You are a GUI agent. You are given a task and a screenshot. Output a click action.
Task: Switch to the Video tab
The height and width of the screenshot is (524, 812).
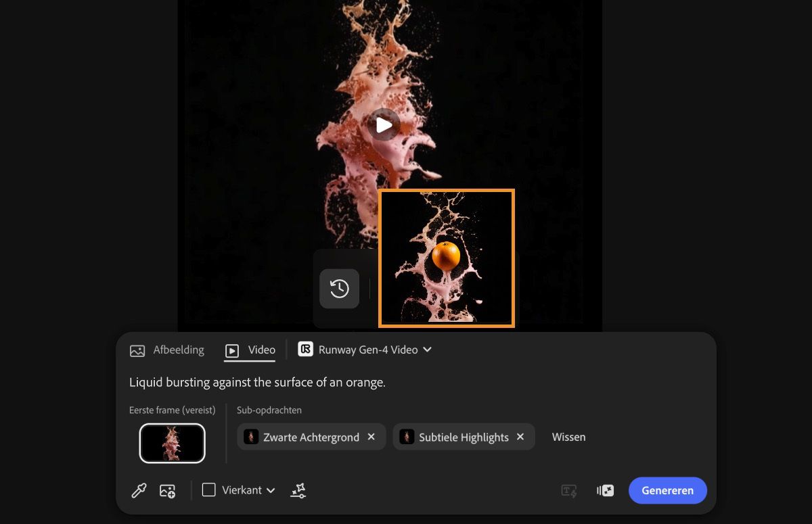tap(250, 350)
